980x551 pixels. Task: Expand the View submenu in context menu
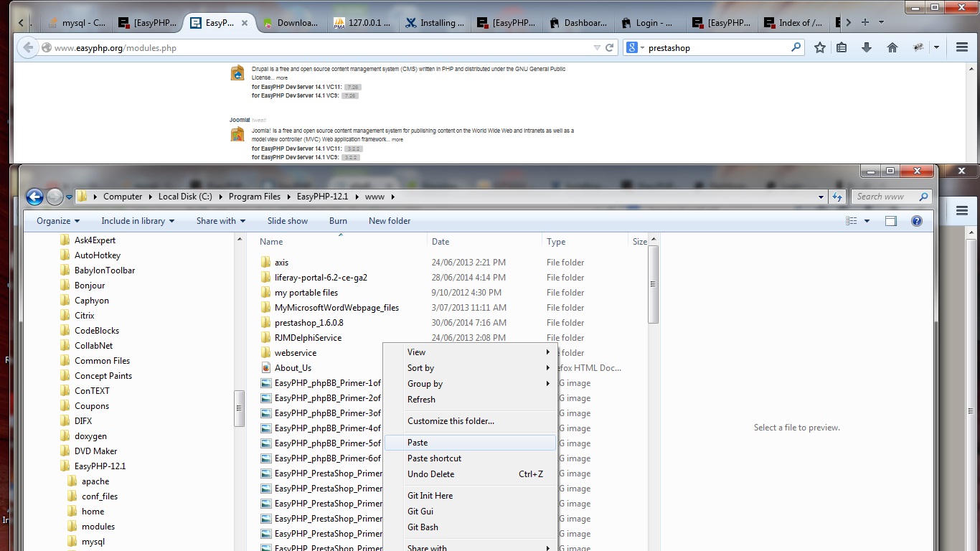pos(471,352)
